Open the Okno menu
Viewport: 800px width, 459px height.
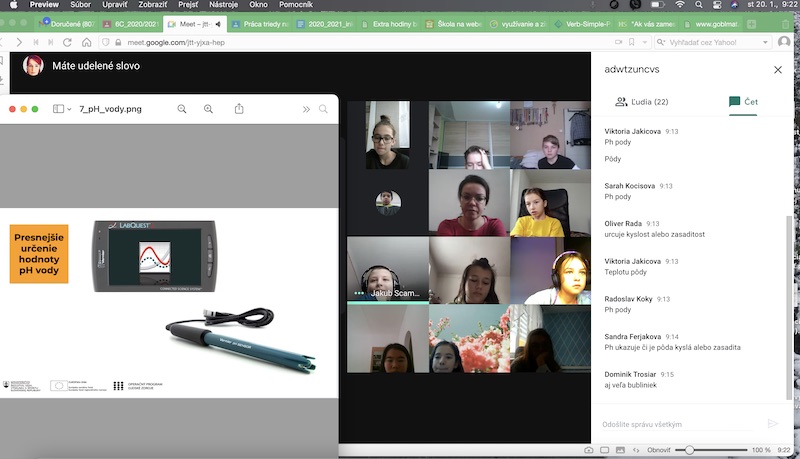tap(259, 5)
